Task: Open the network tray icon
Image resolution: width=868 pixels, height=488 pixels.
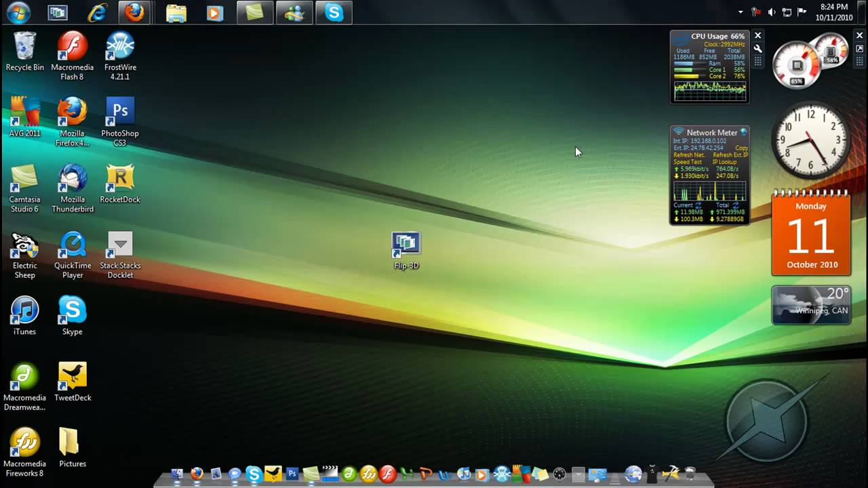Action: tap(787, 12)
